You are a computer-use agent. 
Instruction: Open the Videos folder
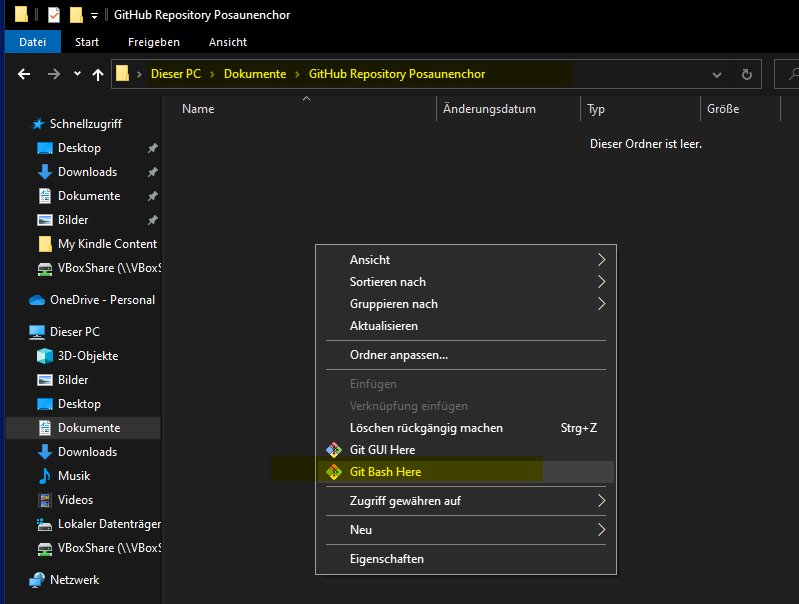(75, 500)
